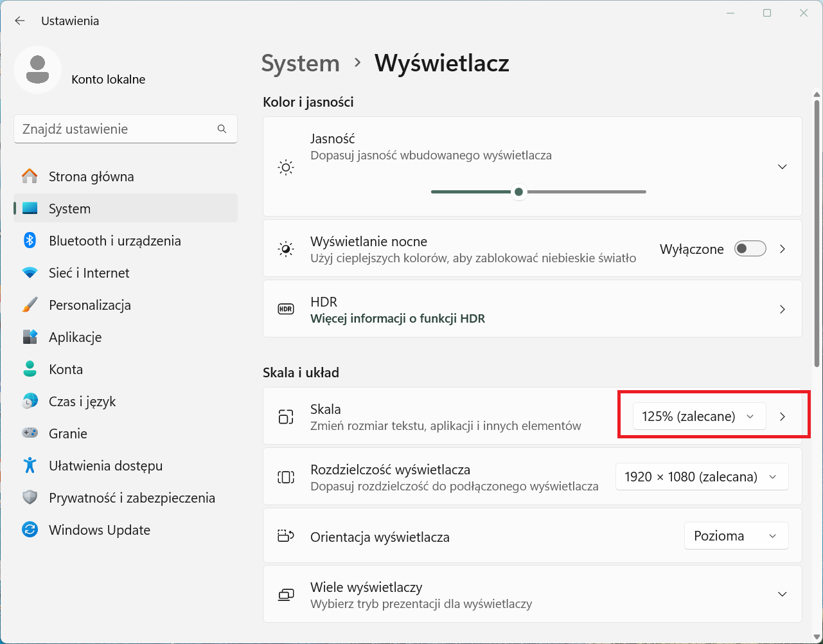Open Wyświetlanie nocne details via its chevron
The image size is (823, 644).
[x=782, y=249]
